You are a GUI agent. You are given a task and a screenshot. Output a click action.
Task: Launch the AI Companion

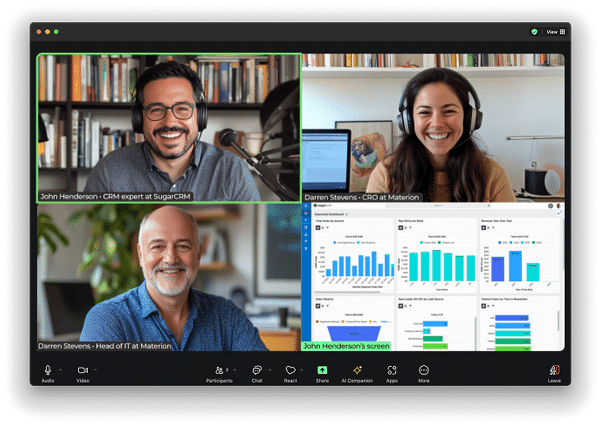click(357, 371)
